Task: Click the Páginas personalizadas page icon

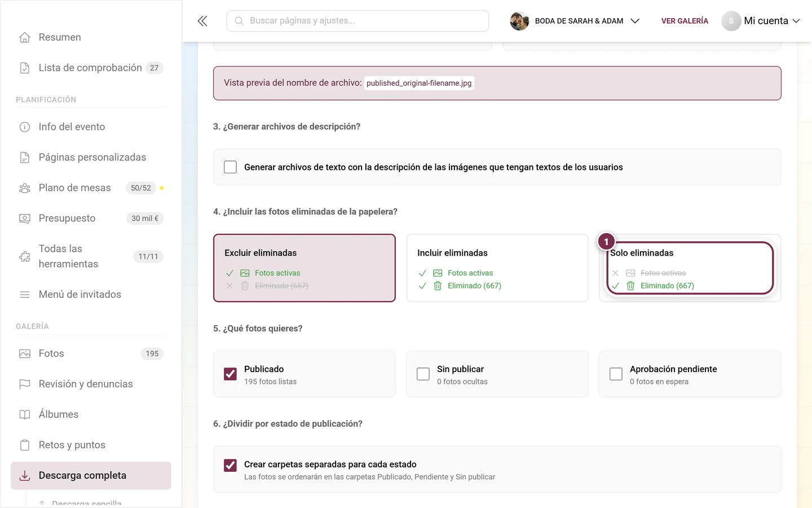Action: pyautogui.click(x=25, y=157)
